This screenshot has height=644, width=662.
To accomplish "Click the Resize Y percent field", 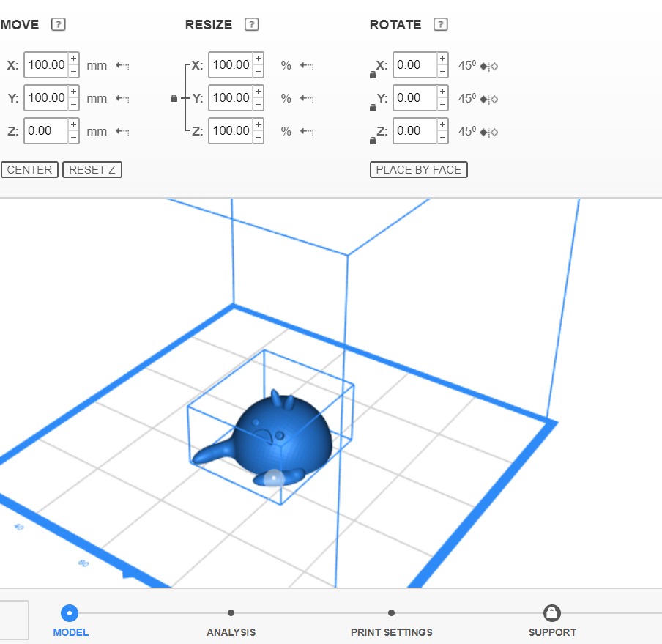I will point(231,97).
